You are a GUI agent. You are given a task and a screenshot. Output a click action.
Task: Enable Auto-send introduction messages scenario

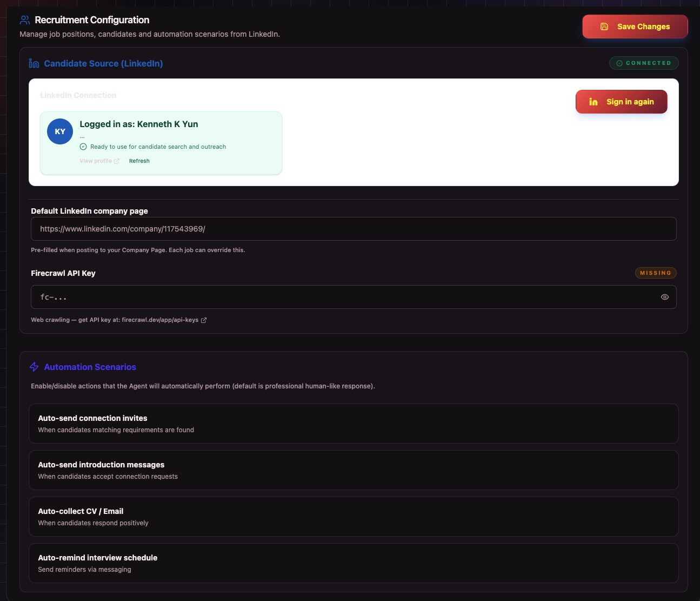click(x=354, y=470)
